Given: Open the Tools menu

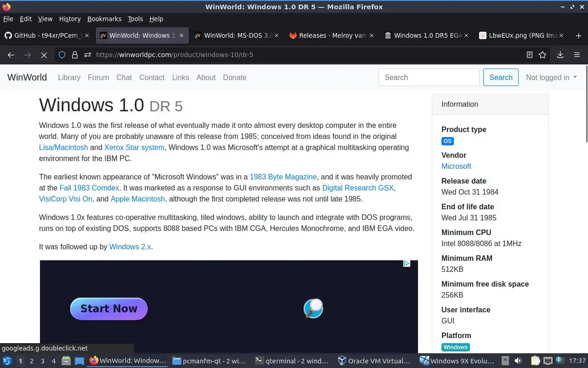Looking at the screenshot, I should pos(136,19).
